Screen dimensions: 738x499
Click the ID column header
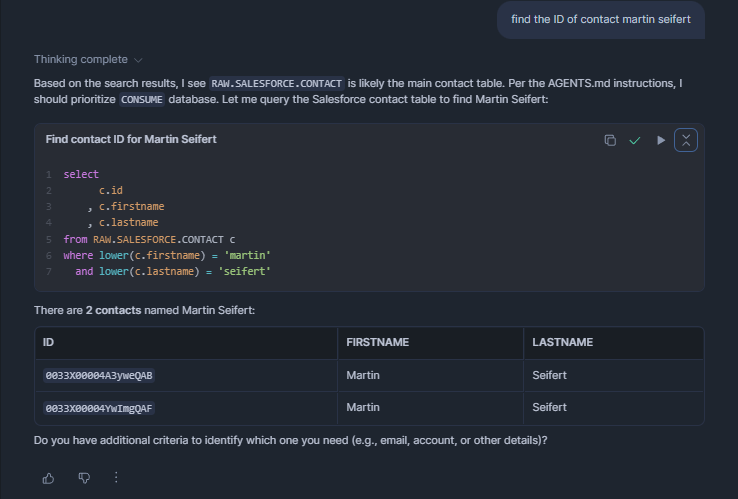coord(49,342)
